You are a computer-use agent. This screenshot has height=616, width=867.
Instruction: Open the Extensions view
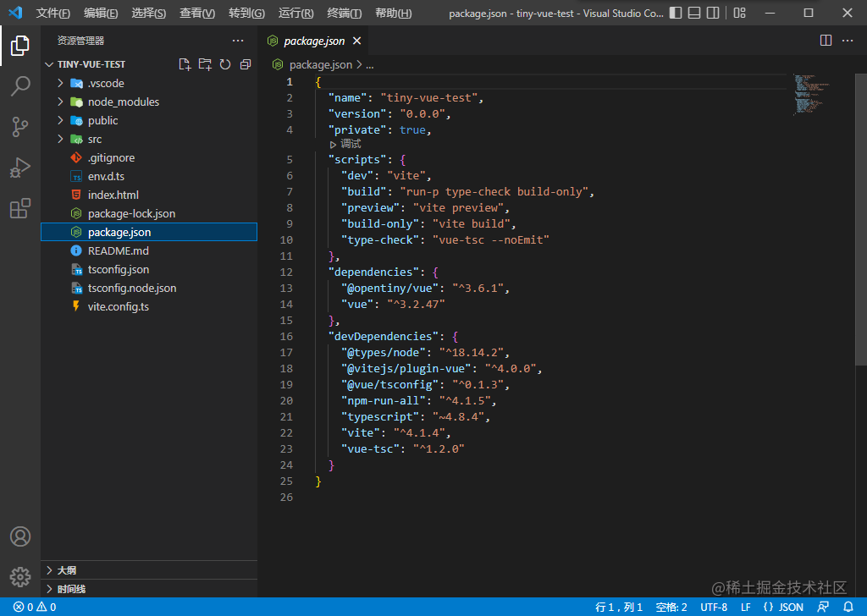[x=20, y=208]
